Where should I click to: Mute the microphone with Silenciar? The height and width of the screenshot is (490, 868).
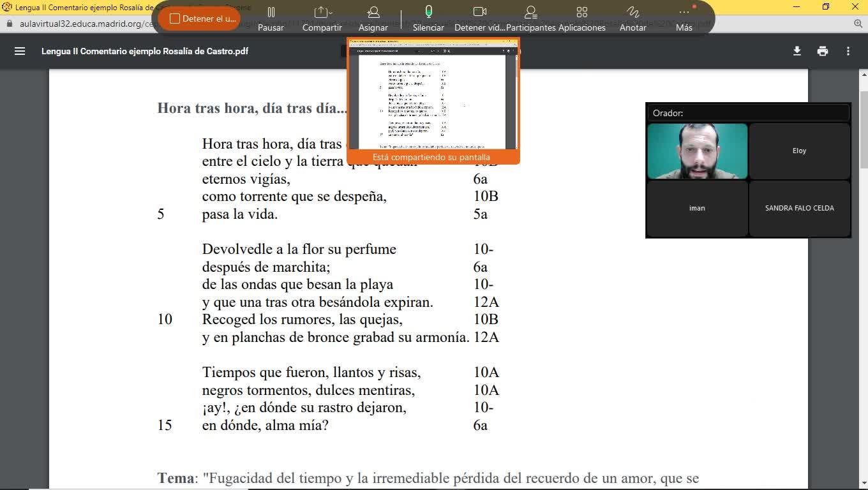pos(428,18)
